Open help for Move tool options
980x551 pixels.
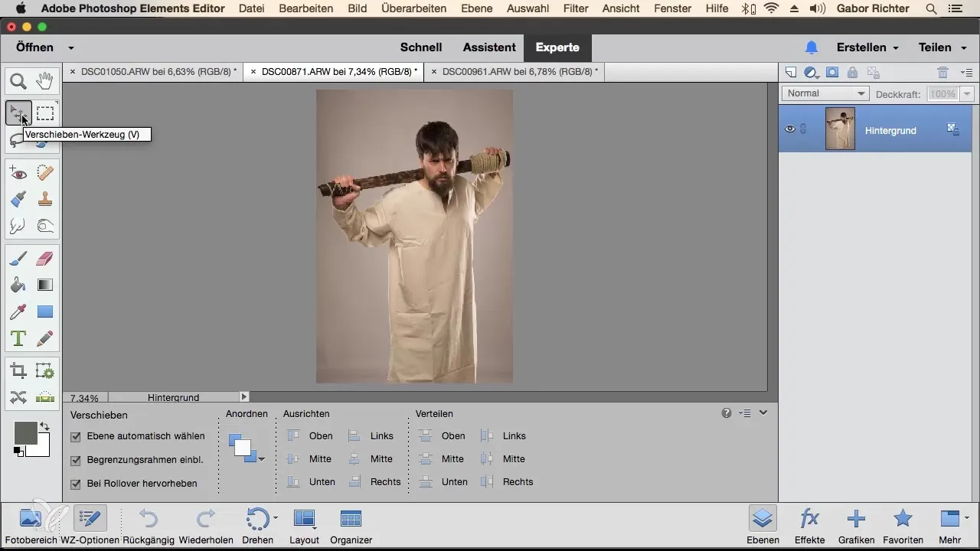click(726, 413)
